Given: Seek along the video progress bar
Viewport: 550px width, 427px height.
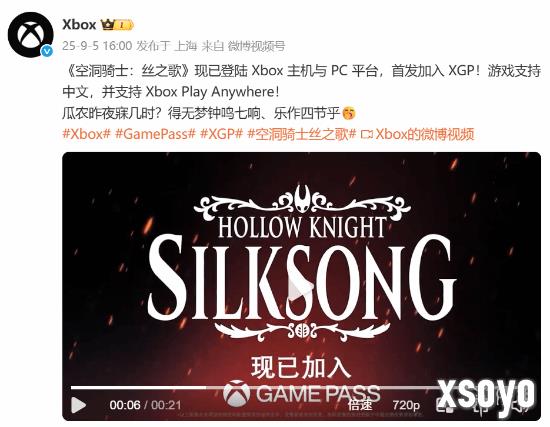Looking at the screenshot, I should point(302,388).
